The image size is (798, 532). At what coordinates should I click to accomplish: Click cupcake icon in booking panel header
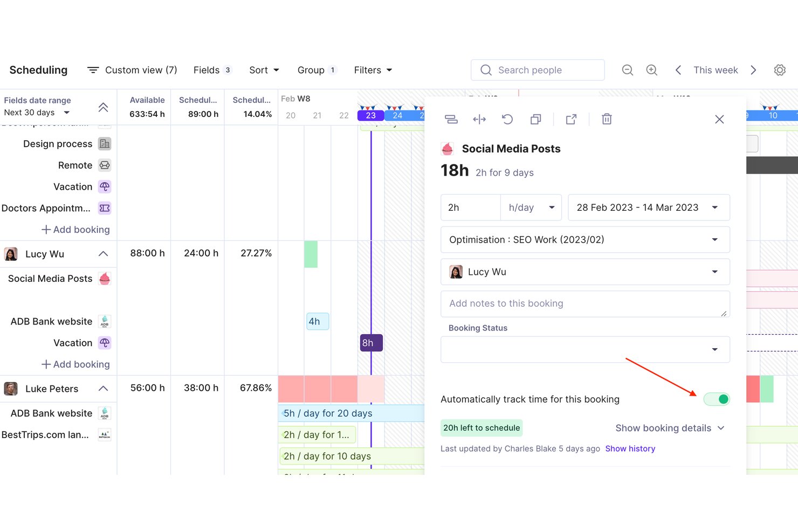(x=447, y=149)
